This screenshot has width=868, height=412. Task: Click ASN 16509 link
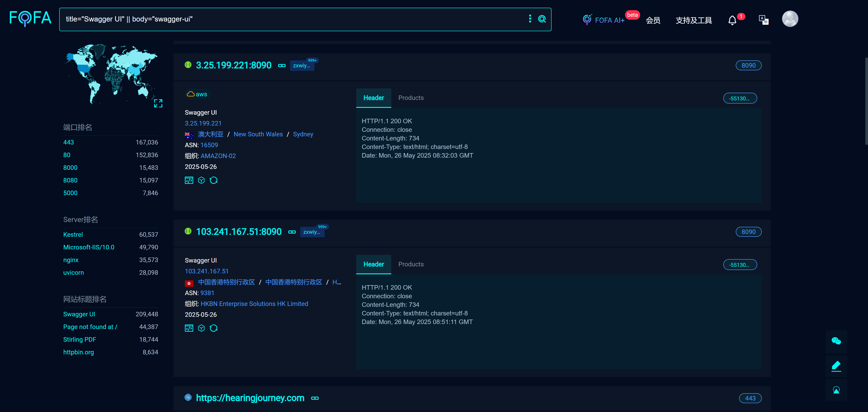[209, 145]
